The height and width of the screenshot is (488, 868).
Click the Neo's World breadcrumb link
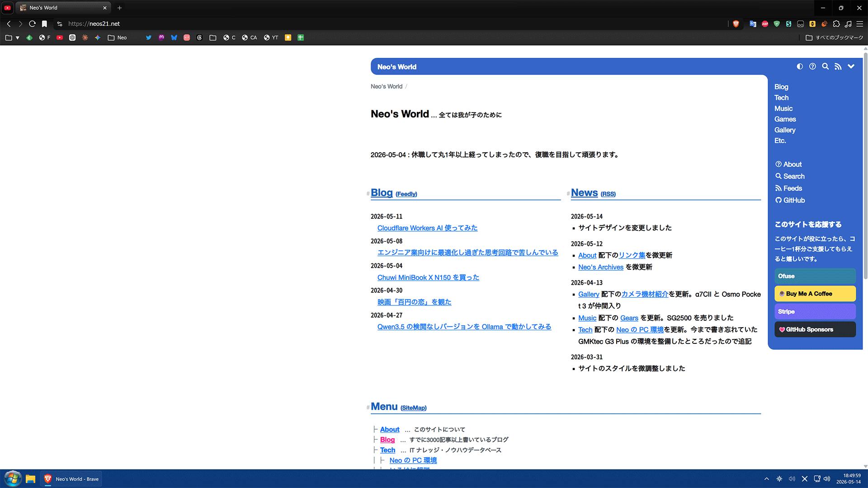(x=387, y=86)
